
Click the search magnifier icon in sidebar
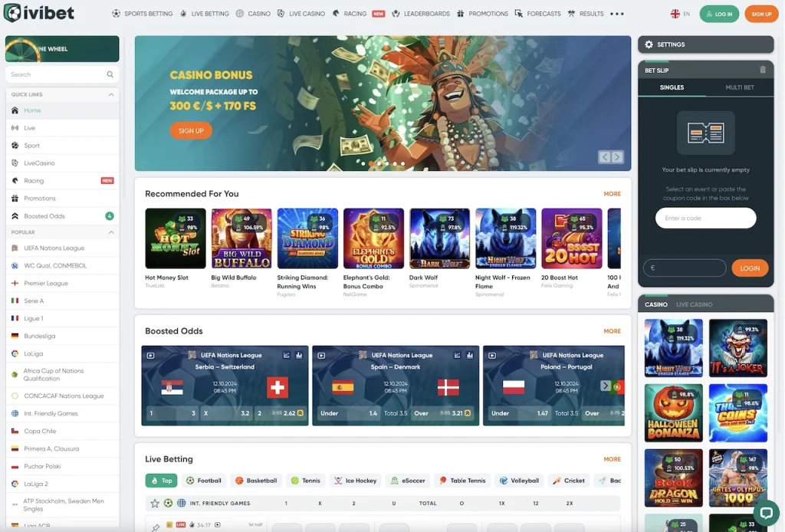coord(110,74)
